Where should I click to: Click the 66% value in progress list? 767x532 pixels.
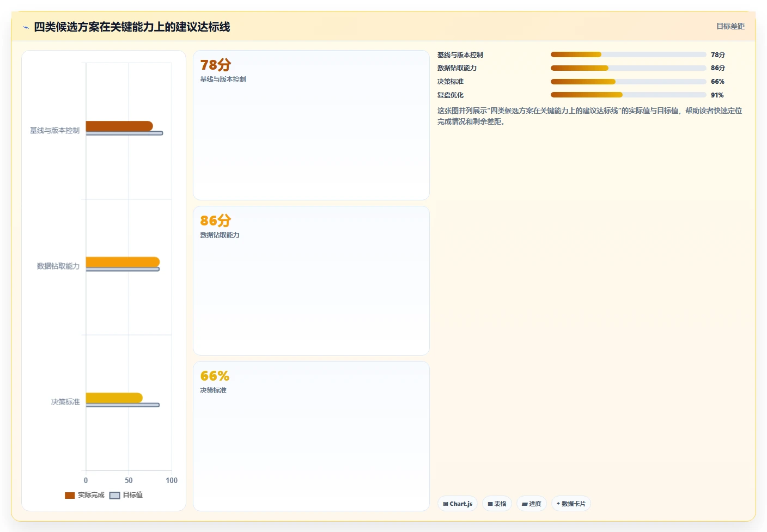tap(717, 82)
